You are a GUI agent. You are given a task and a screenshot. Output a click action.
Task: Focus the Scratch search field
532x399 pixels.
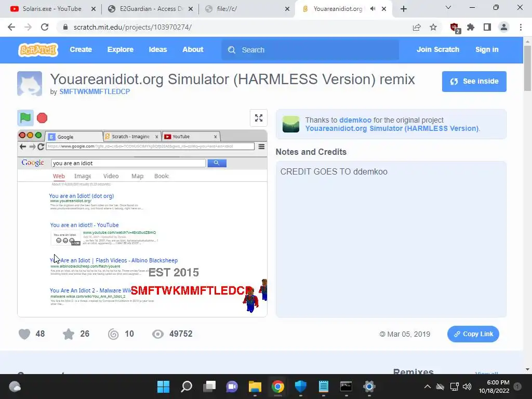[x=310, y=50]
